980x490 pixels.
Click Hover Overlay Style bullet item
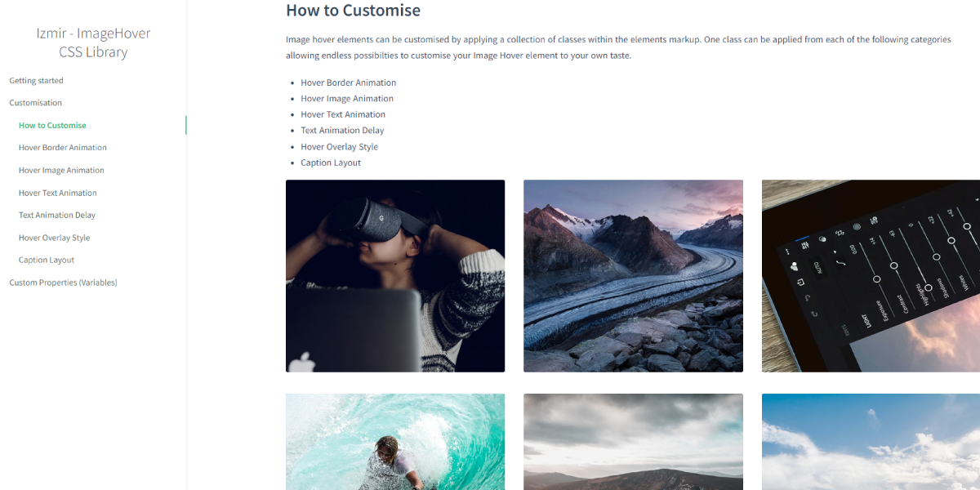coord(340,147)
